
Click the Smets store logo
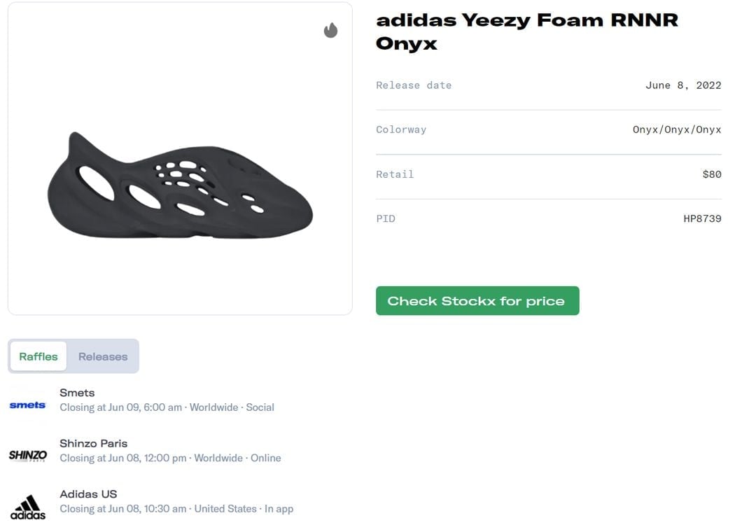click(27, 405)
